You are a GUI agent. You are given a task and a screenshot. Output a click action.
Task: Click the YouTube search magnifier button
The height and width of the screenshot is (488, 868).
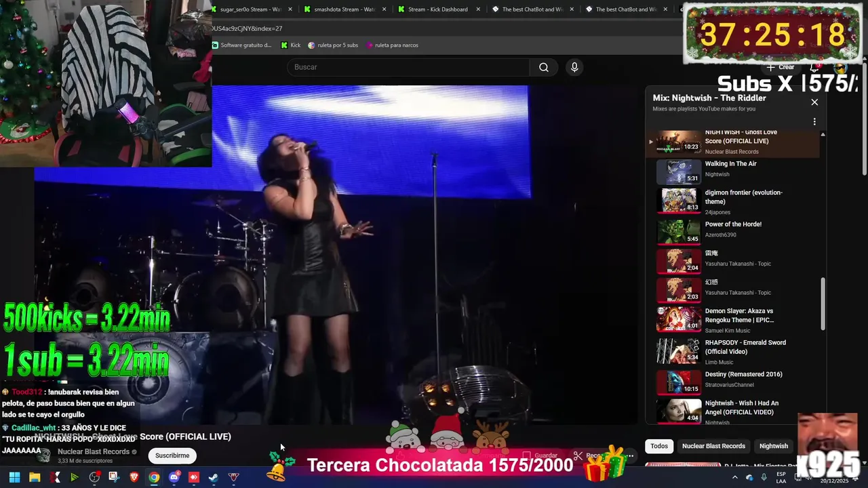pyautogui.click(x=544, y=67)
